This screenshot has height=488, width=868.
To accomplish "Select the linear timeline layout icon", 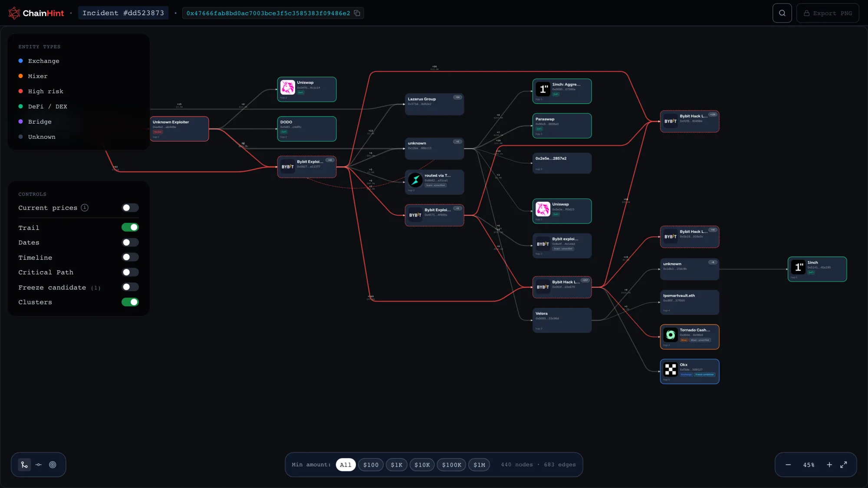I will (39, 465).
